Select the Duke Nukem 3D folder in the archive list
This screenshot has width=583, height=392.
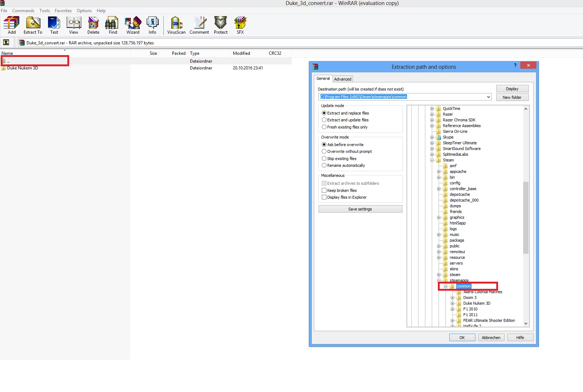coord(23,68)
